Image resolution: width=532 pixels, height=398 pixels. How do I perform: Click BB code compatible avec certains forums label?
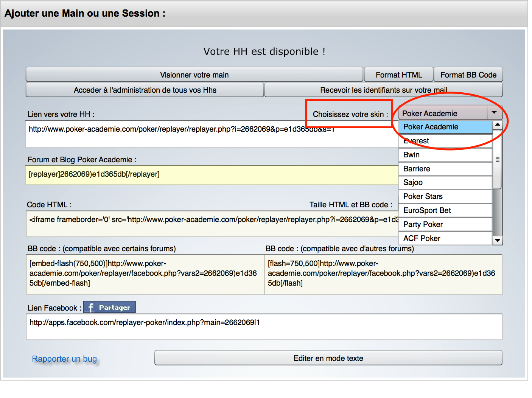tap(102, 249)
